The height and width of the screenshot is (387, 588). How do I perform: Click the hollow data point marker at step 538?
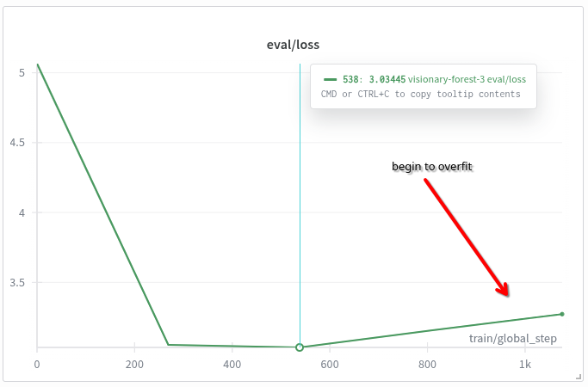300,347
